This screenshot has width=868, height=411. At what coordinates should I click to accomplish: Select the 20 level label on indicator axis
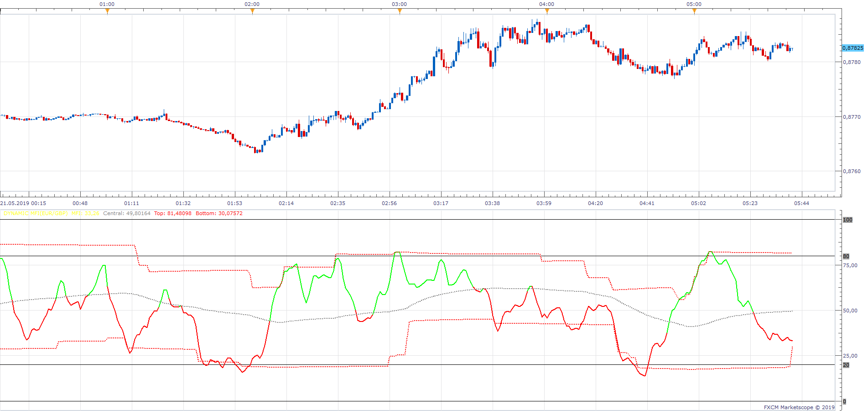tap(846, 365)
